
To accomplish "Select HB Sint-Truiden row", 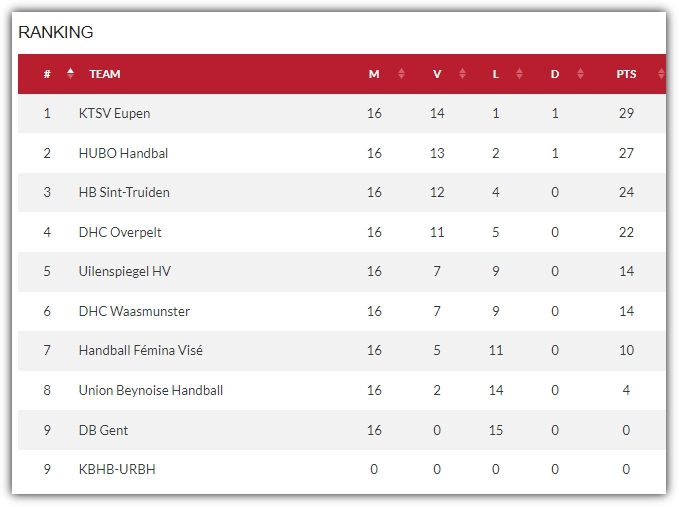I will tap(342, 192).
